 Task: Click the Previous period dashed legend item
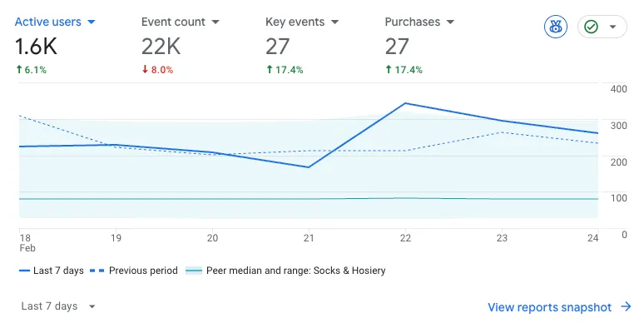click(134, 271)
